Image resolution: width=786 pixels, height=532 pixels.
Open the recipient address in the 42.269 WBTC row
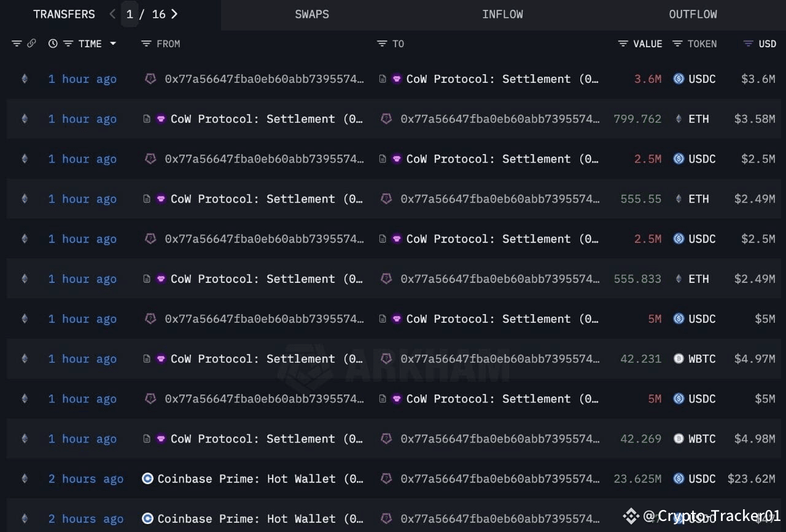point(500,438)
